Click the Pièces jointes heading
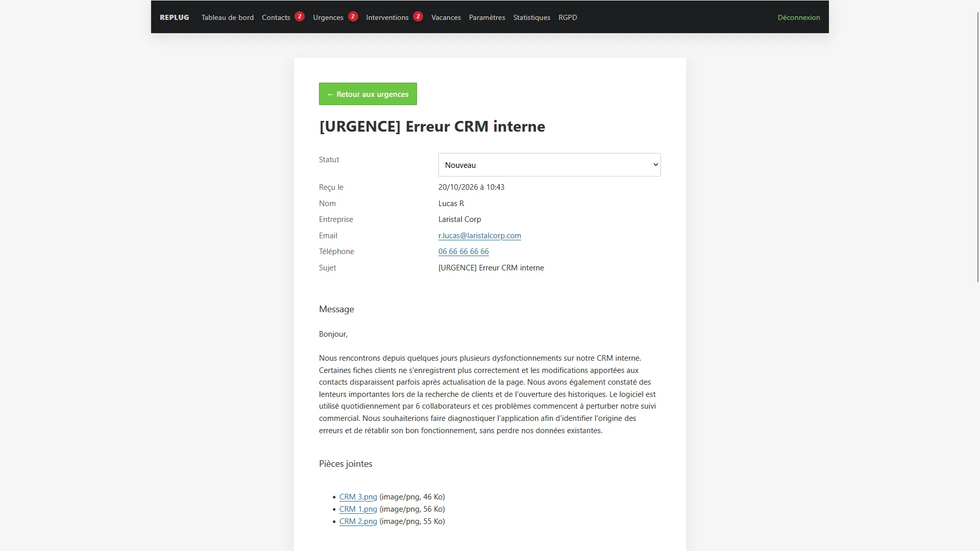This screenshot has width=980, height=551. (x=346, y=464)
